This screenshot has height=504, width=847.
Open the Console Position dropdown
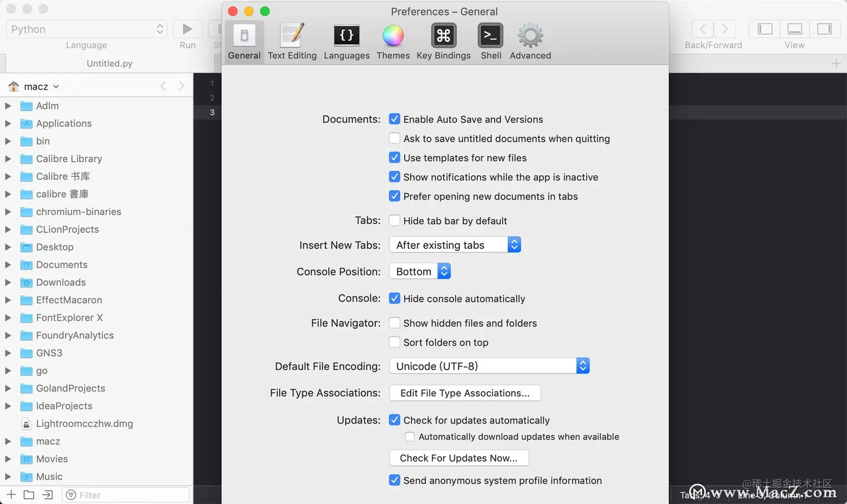[420, 271]
